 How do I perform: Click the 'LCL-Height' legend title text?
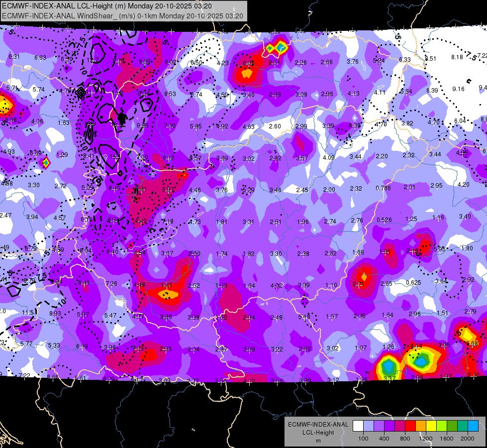(x=318, y=433)
